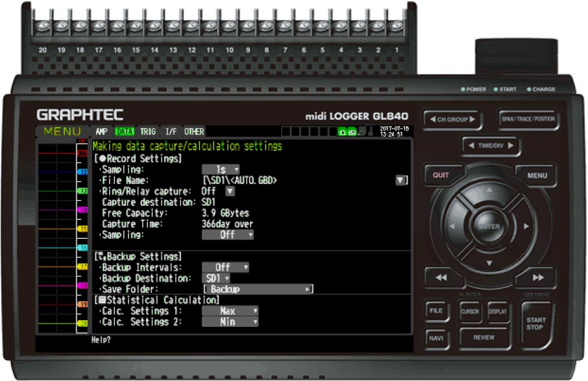The height and width of the screenshot is (381, 588).
Task: Expand the Ring/Relay capture Off dropdown
Action: (x=230, y=192)
